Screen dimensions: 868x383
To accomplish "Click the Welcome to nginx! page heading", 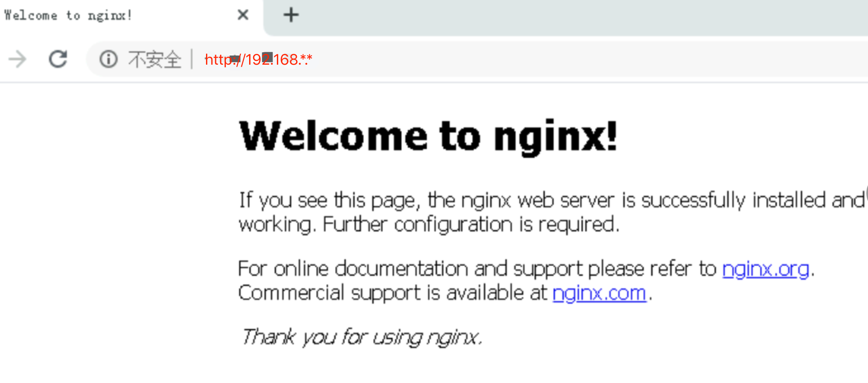I will point(428,136).
